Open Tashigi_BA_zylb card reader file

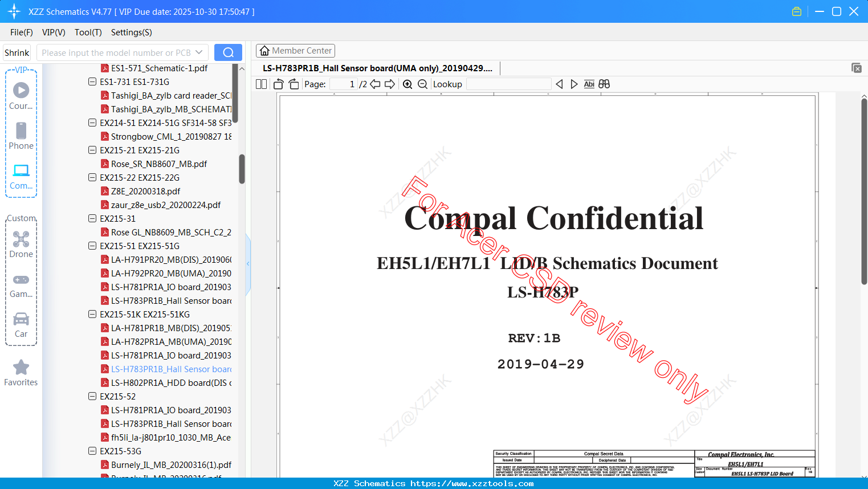pyautogui.click(x=166, y=96)
